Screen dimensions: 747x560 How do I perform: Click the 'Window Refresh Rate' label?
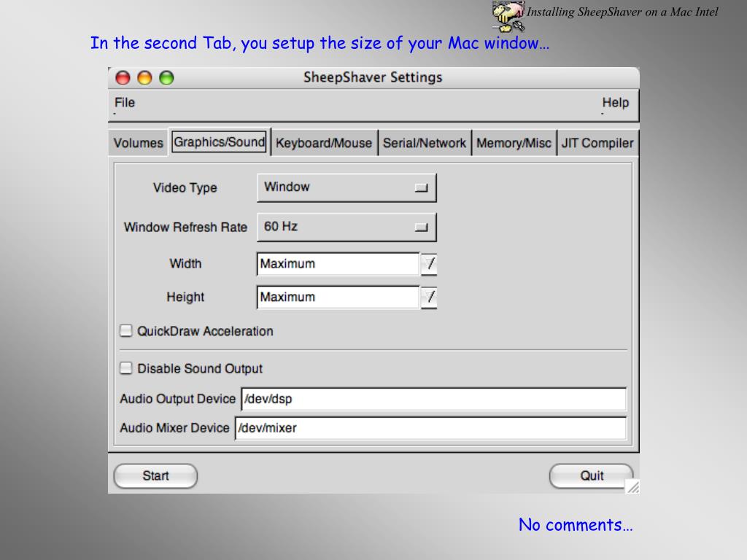pos(185,227)
